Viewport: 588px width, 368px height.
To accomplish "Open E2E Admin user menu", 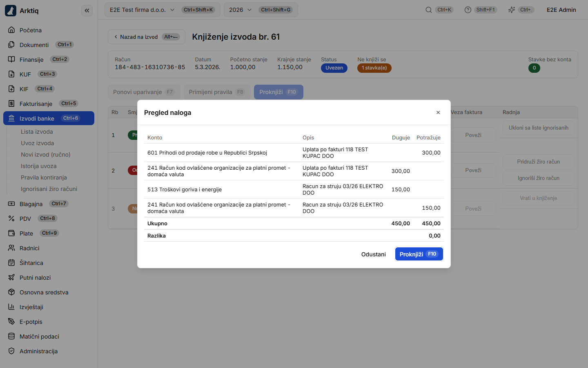I will pyautogui.click(x=561, y=10).
